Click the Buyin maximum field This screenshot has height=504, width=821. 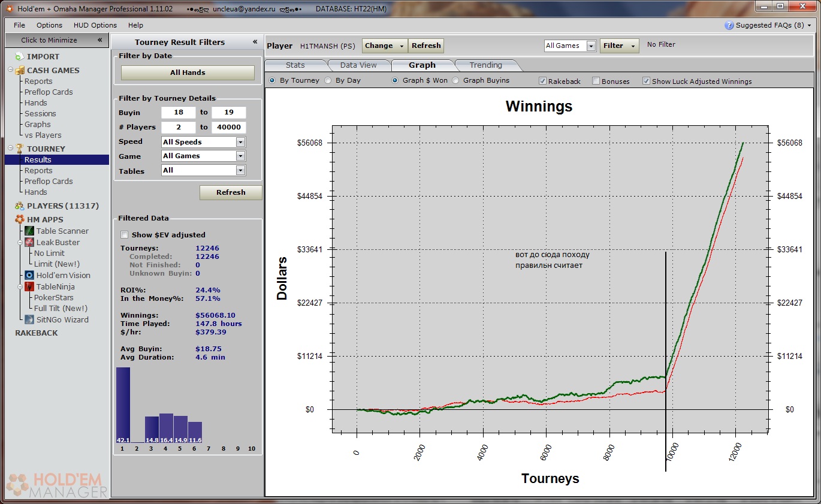point(229,112)
